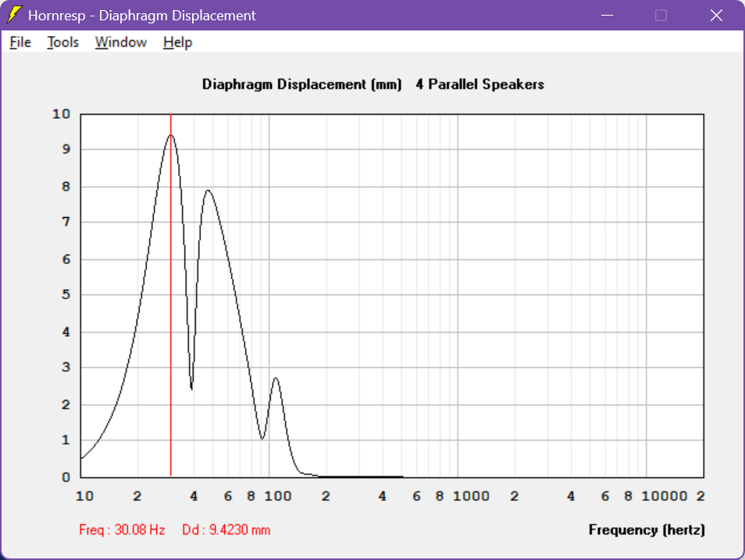Click the displacement curve peak near 9.4 mm
This screenshot has width=745, height=560.
coord(171,135)
